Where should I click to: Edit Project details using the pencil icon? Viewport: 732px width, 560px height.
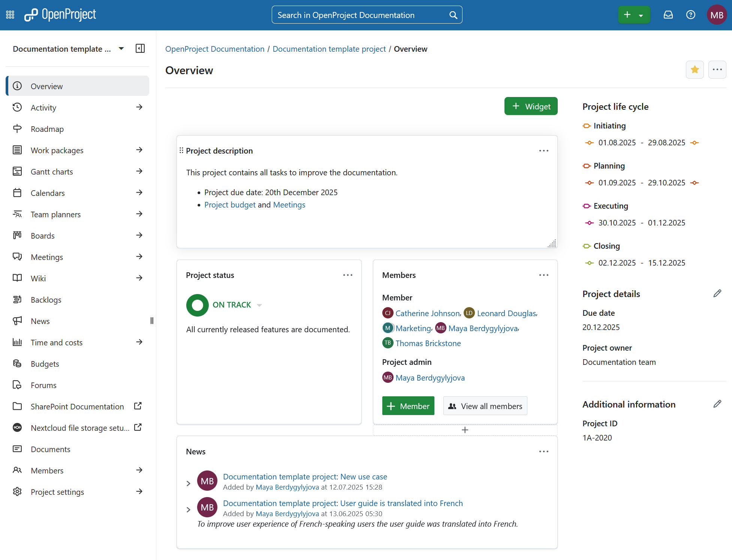[x=718, y=293]
